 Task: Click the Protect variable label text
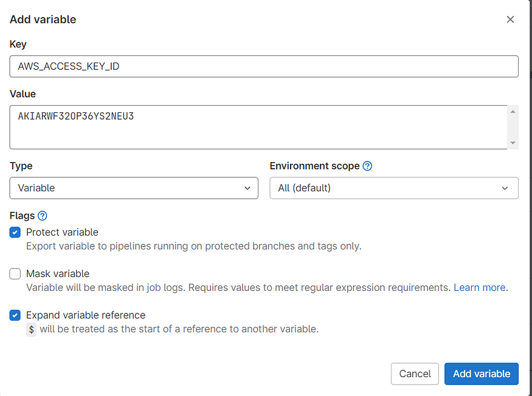click(x=62, y=233)
